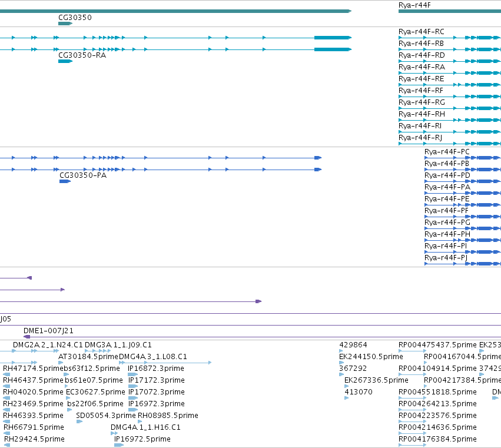The height and width of the screenshot is (448, 501).
Task: Select EST RP004475437.5prime
Action: click(x=437, y=345)
